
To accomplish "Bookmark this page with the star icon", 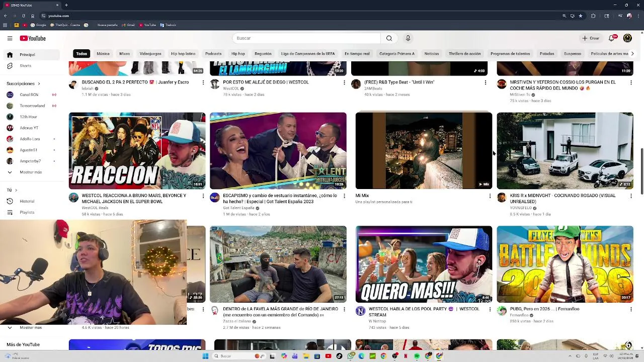I will coord(580,16).
